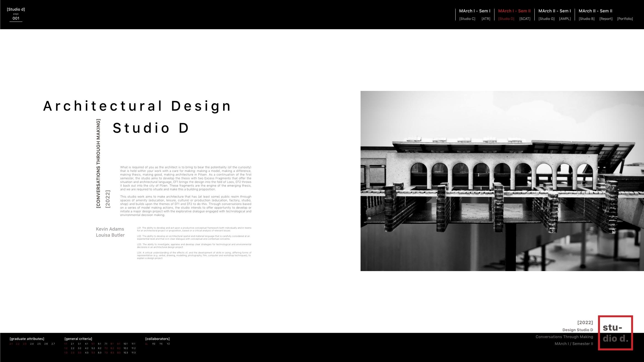Click collaborator initials YG
The height and width of the screenshot is (362, 644).
[154, 344]
